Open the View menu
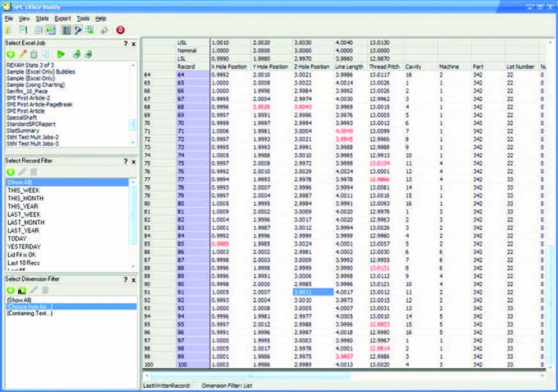This screenshot has height=392, width=558. click(x=24, y=19)
